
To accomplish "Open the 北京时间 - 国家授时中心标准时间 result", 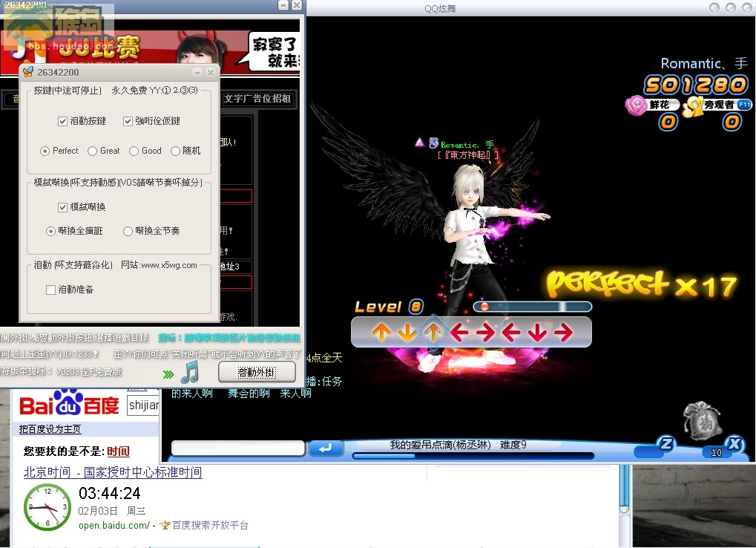I will 113,472.
